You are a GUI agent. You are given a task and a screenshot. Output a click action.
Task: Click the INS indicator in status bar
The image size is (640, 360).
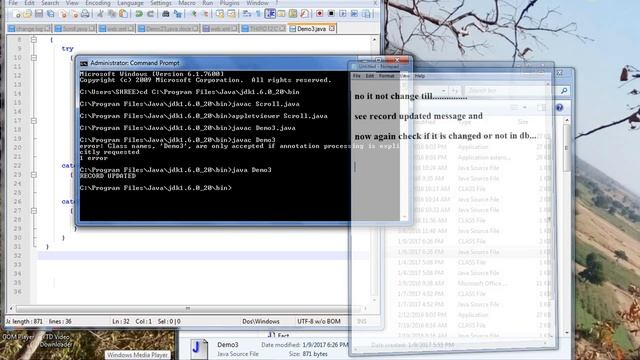[x=362, y=321]
